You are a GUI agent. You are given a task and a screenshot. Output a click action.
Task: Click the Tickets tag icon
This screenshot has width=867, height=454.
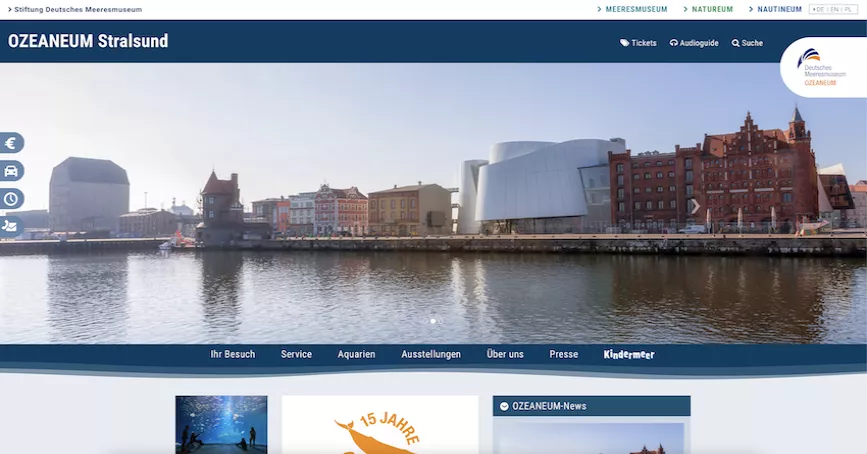tap(625, 43)
